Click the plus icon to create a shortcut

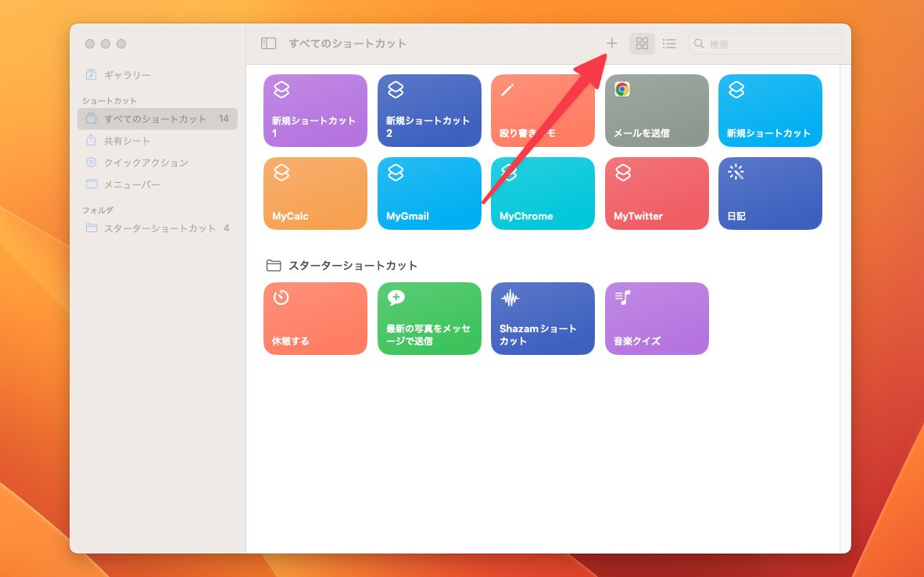[612, 44]
